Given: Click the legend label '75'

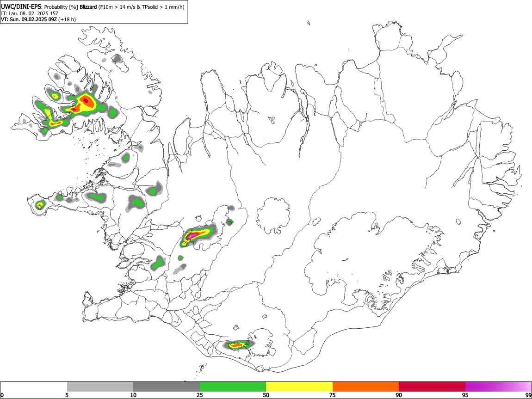Looking at the screenshot, I should (333, 395).
